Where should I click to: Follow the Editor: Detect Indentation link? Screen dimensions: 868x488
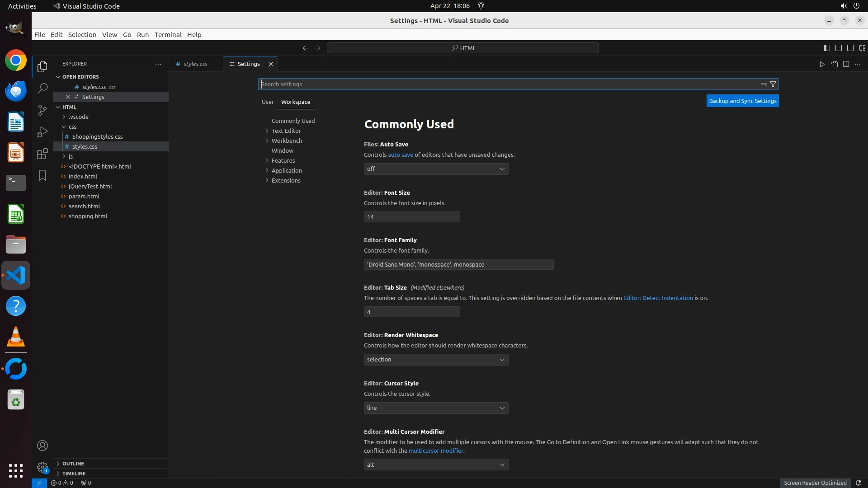658,298
